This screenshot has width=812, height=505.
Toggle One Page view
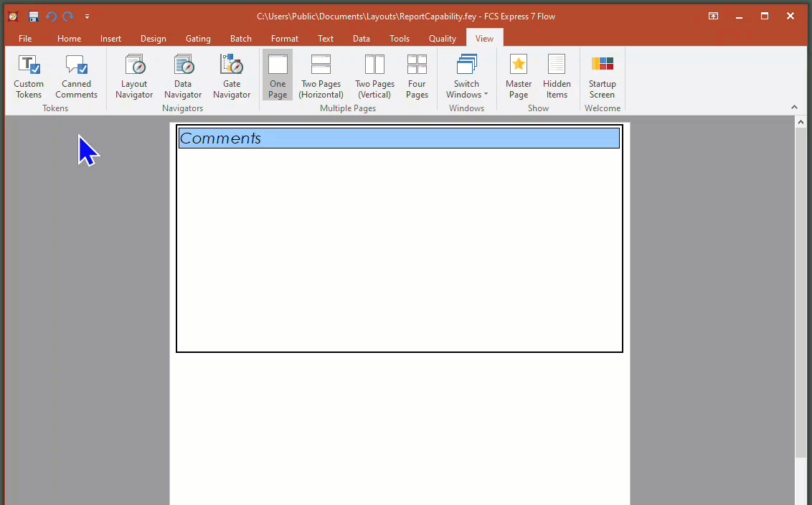coord(278,76)
